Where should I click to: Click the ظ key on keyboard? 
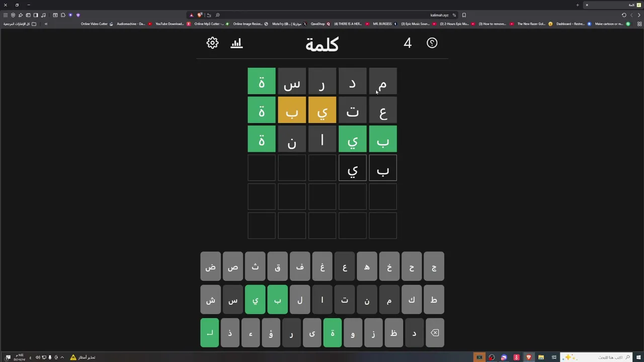393,333
